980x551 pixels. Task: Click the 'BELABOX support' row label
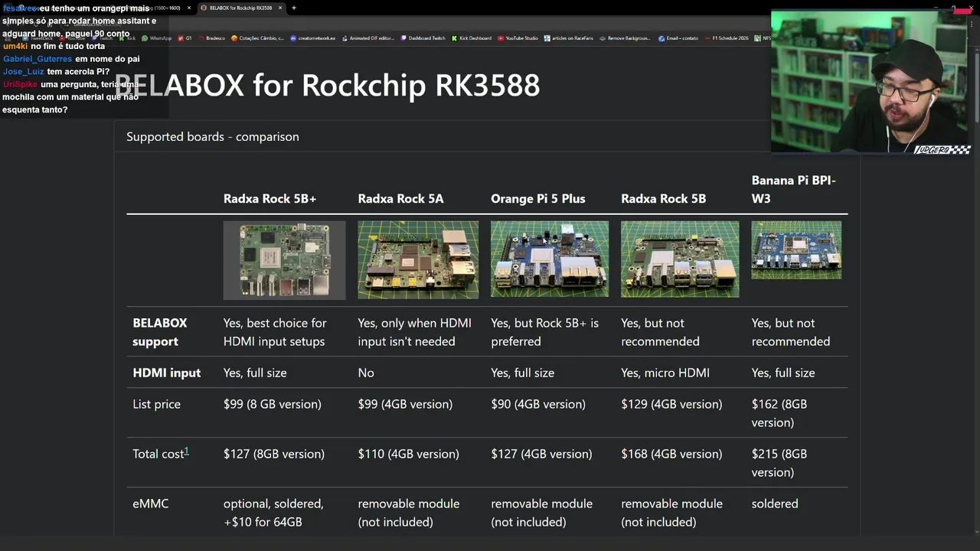(159, 332)
